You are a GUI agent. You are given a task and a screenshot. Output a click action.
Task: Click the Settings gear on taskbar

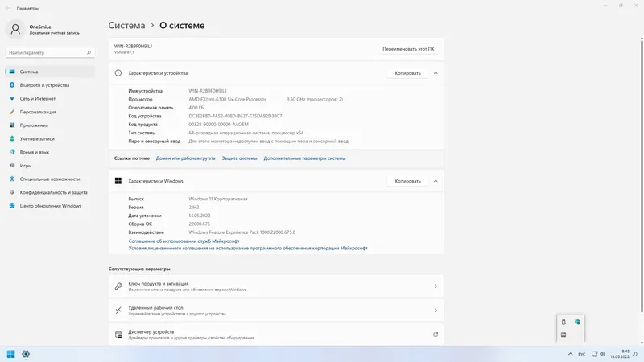(x=26, y=354)
